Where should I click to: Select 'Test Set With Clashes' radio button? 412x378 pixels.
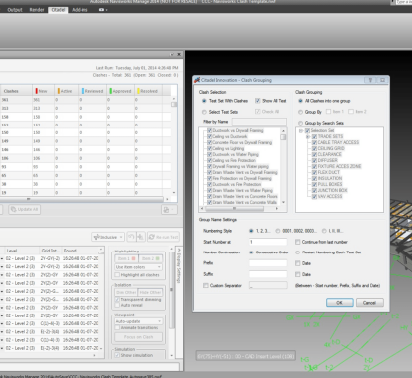pyautogui.click(x=204, y=101)
